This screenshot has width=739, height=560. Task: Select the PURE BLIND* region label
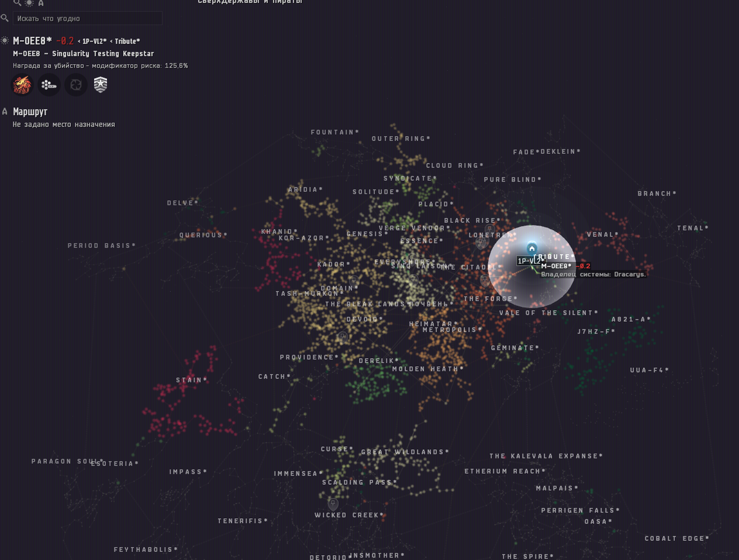(x=513, y=180)
